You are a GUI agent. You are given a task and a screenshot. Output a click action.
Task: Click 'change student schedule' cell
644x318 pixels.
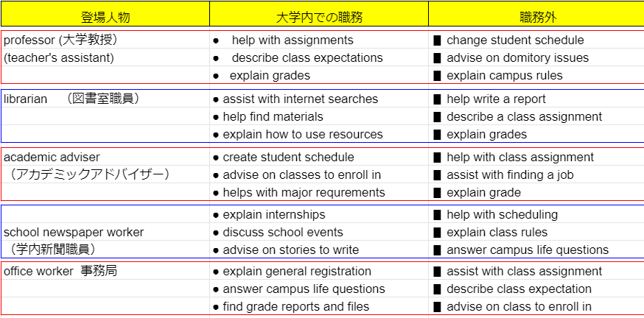pos(536,40)
